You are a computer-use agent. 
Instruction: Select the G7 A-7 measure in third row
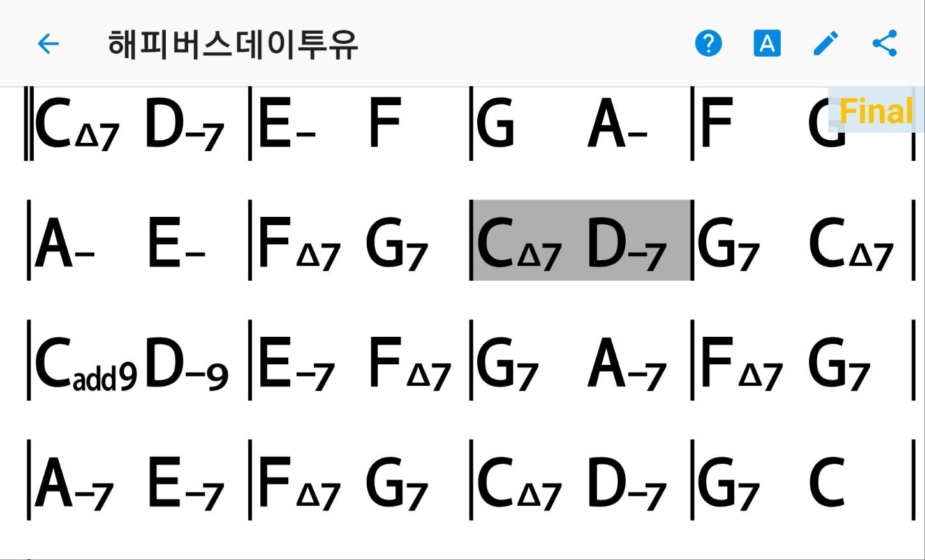[581, 360]
